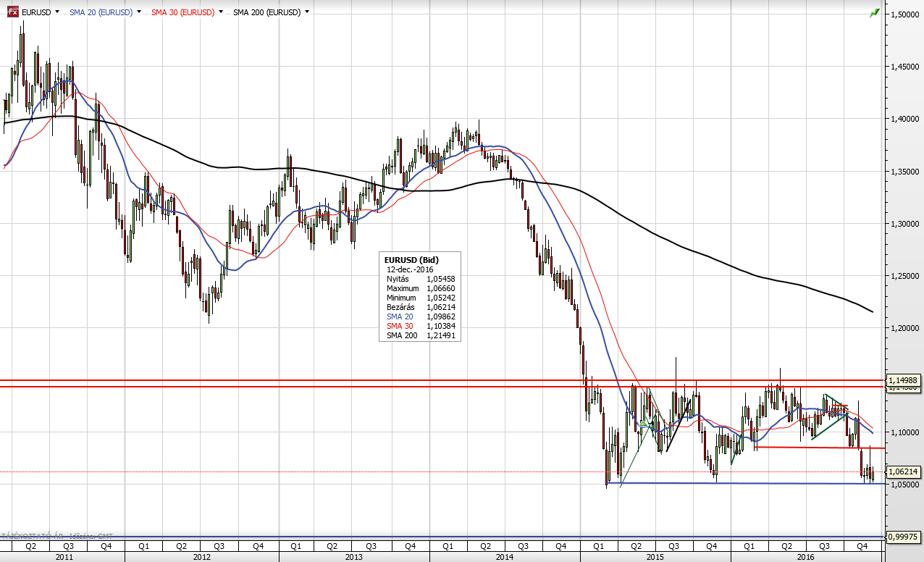Image resolution: width=924 pixels, height=562 pixels.
Task: Click the Nyitás 1,05458 tooltip row
Action: click(x=420, y=278)
